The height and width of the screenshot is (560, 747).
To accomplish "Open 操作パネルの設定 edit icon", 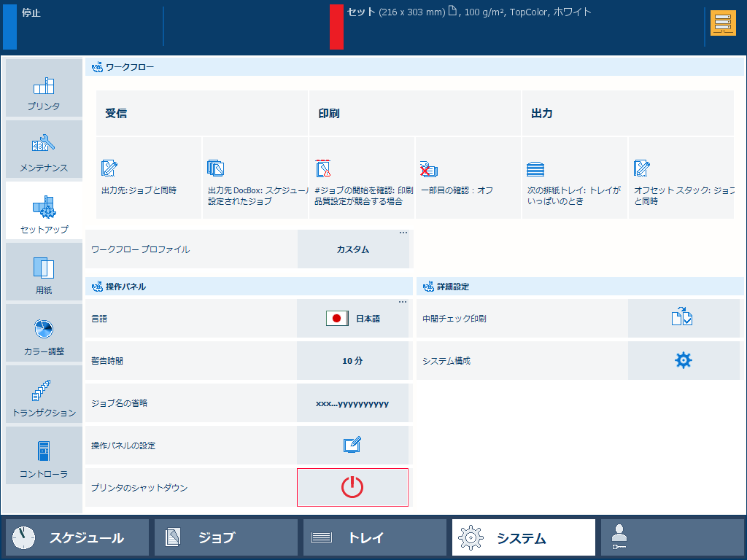I will pos(352,446).
